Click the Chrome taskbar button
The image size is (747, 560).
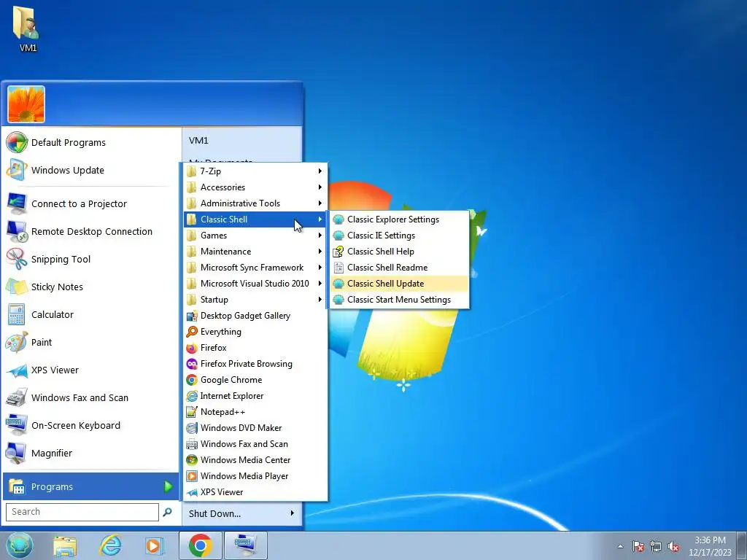(201, 545)
